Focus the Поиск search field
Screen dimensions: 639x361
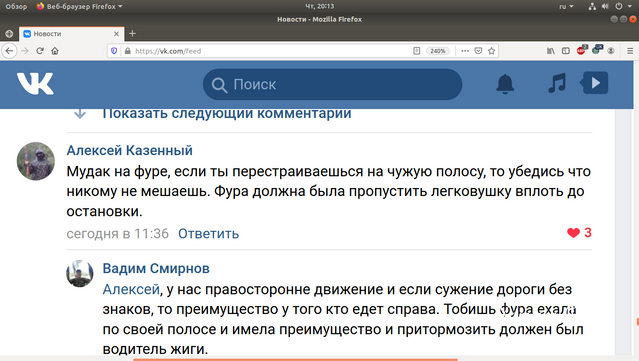tap(332, 84)
